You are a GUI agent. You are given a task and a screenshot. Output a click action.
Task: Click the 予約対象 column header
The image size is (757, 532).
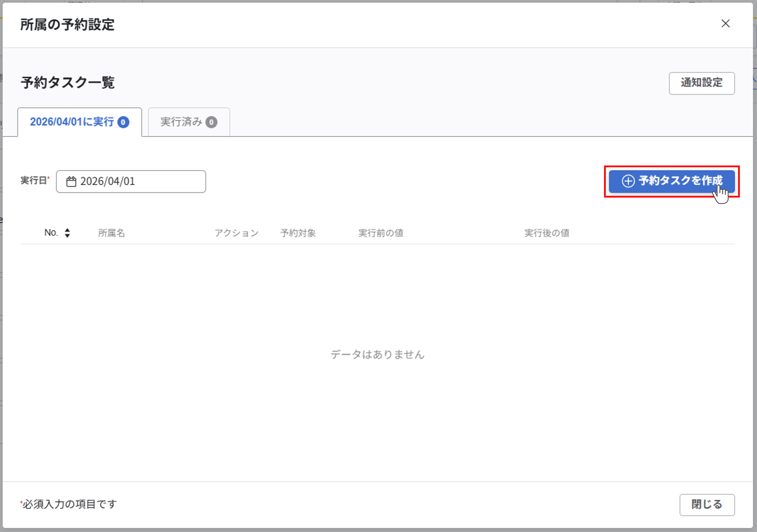298,233
